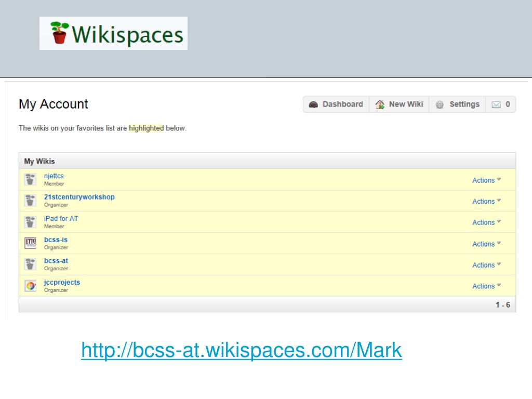Click Organizer label under 21stcenturyworkshop
Screen dimensions: 532x399
tap(56, 205)
